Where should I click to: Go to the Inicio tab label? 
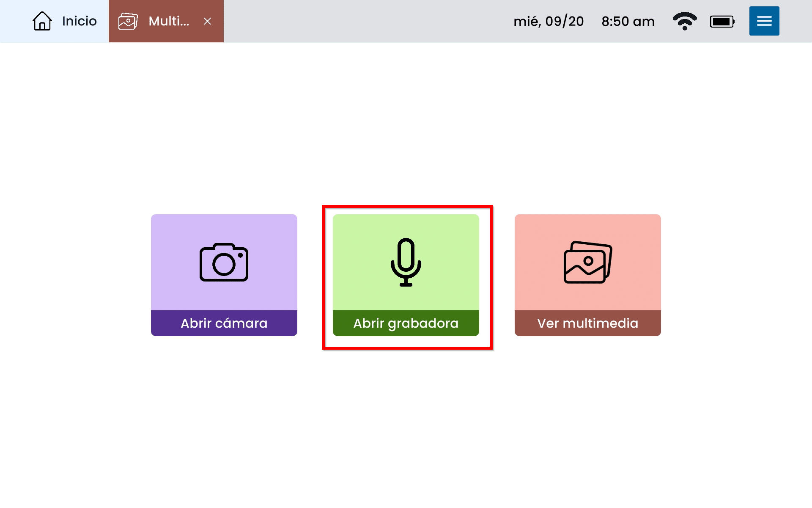click(x=79, y=21)
